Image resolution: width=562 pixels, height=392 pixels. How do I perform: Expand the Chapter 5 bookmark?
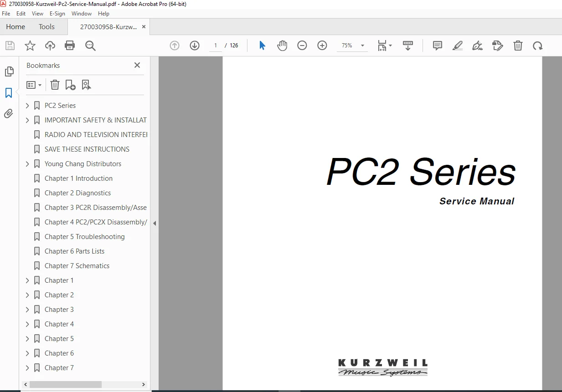[27, 339]
